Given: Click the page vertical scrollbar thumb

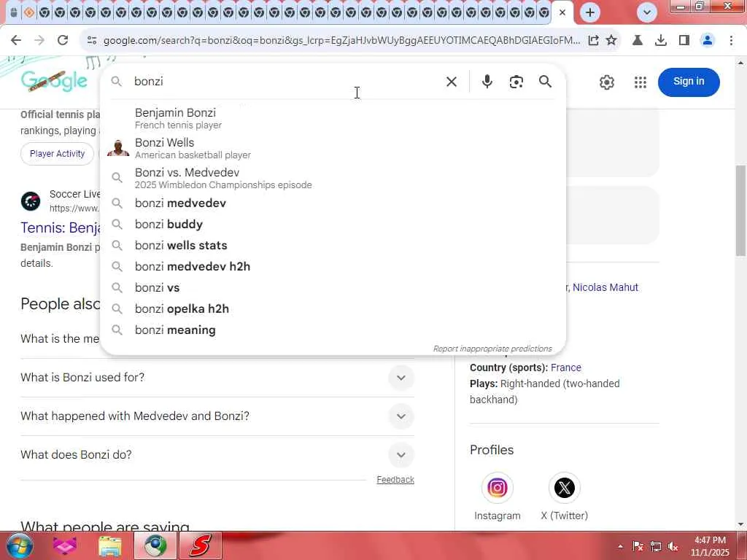Looking at the screenshot, I should [741, 211].
